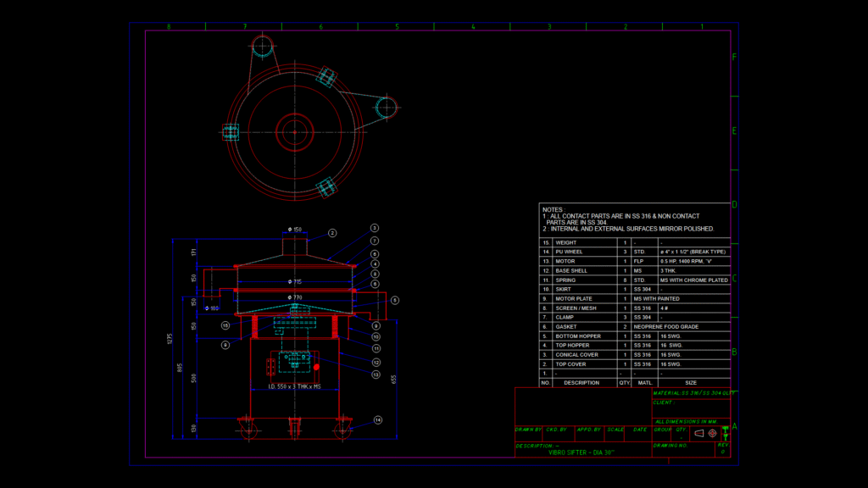Screen dimensions: 868x488
Task: Click the 'NO.' column header
Action: (545, 383)
